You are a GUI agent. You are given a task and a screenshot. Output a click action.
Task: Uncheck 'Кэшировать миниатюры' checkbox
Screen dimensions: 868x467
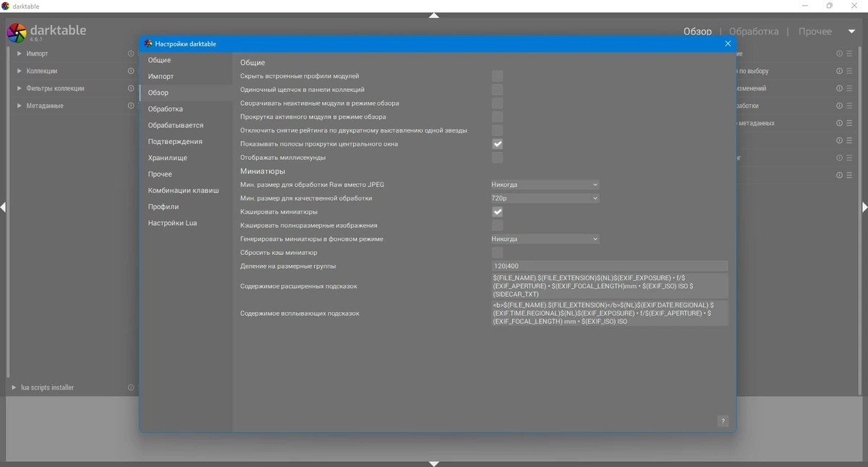pyautogui.click(x=497, y=212)
